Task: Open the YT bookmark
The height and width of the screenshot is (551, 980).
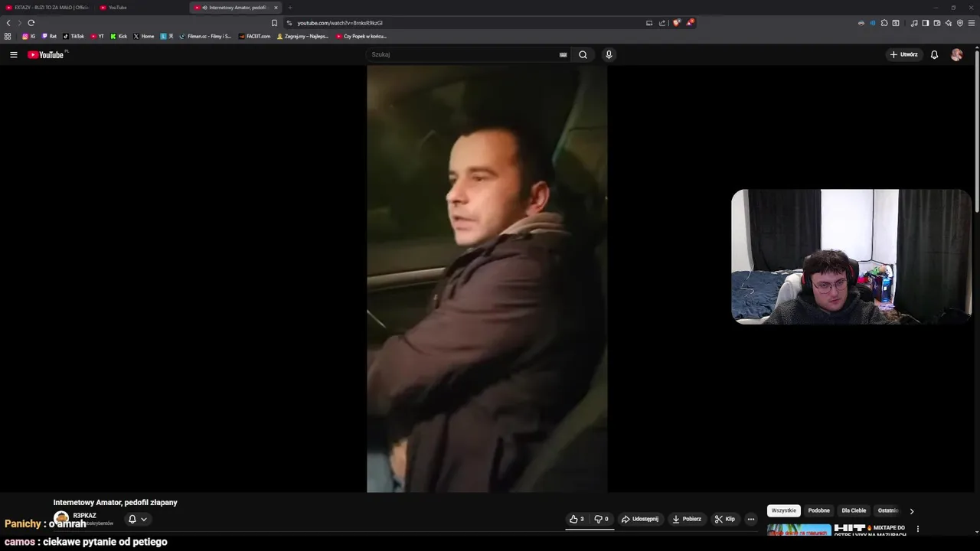Action: (97, 36)
